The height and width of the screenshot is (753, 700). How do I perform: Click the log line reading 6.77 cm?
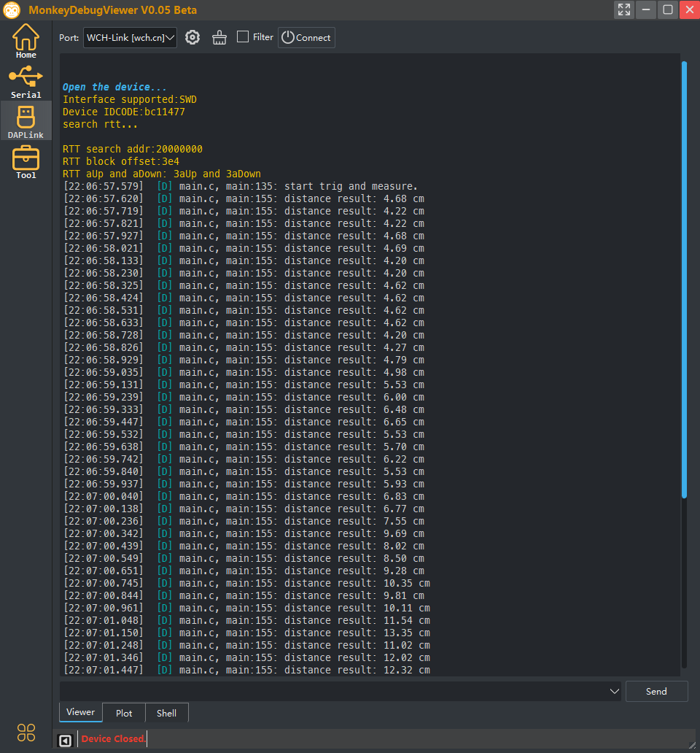tap(244, 509)
